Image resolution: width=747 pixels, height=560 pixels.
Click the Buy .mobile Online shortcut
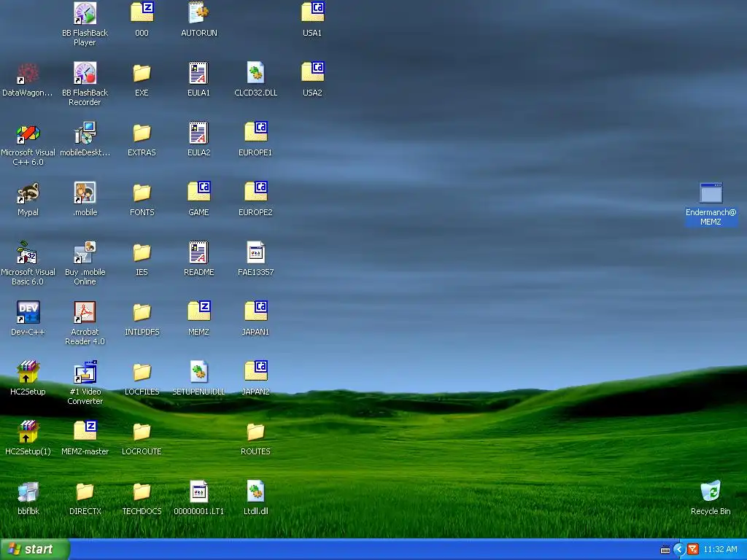tap(85, 252)
